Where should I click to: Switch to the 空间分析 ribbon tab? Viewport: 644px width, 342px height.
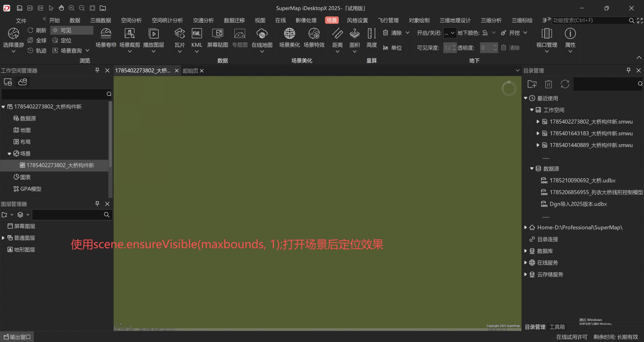[x=132, y=20]
